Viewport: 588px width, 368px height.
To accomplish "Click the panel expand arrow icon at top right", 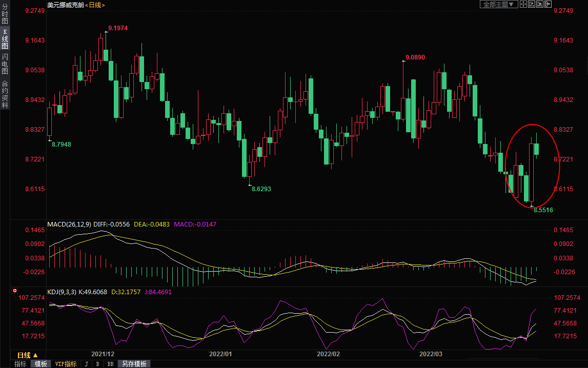I will [x=548, y=4].
